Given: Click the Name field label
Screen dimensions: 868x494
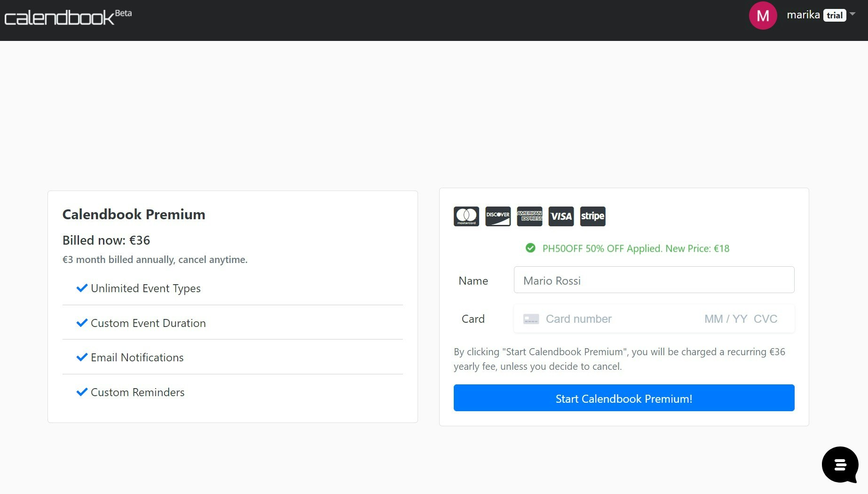Looking at the screenshot, I should [x=473, y=281].
